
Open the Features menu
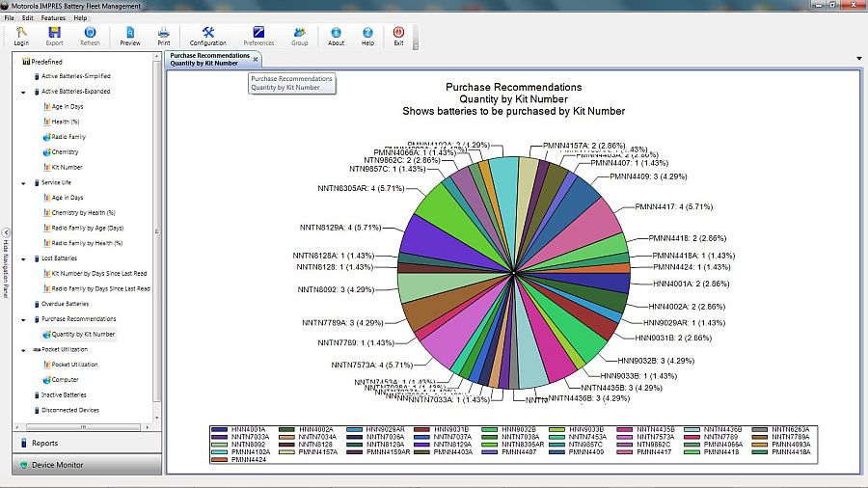click(53, 17)
